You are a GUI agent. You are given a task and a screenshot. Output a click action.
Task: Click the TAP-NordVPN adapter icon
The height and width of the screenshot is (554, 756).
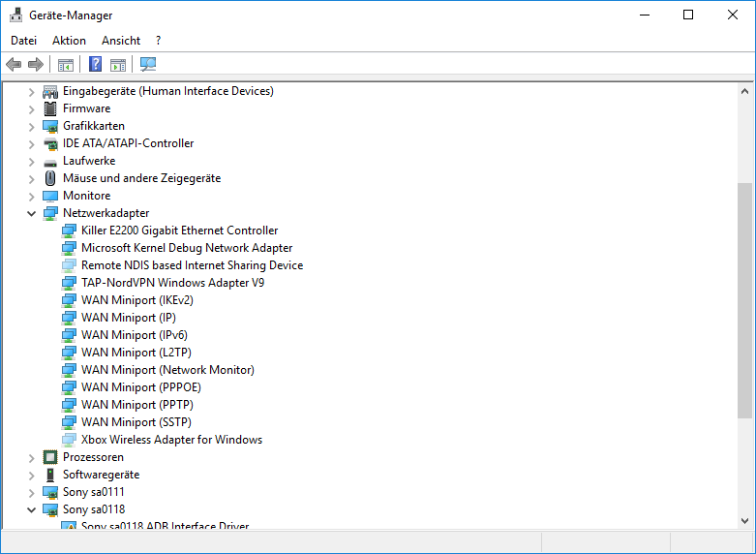pos(69,283)
